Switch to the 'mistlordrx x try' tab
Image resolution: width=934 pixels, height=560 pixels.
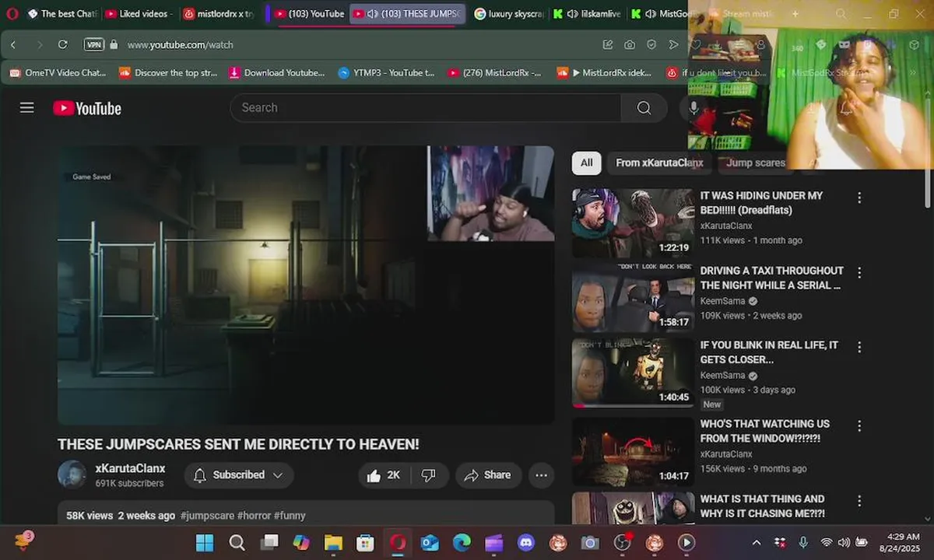tap(219, 14)
